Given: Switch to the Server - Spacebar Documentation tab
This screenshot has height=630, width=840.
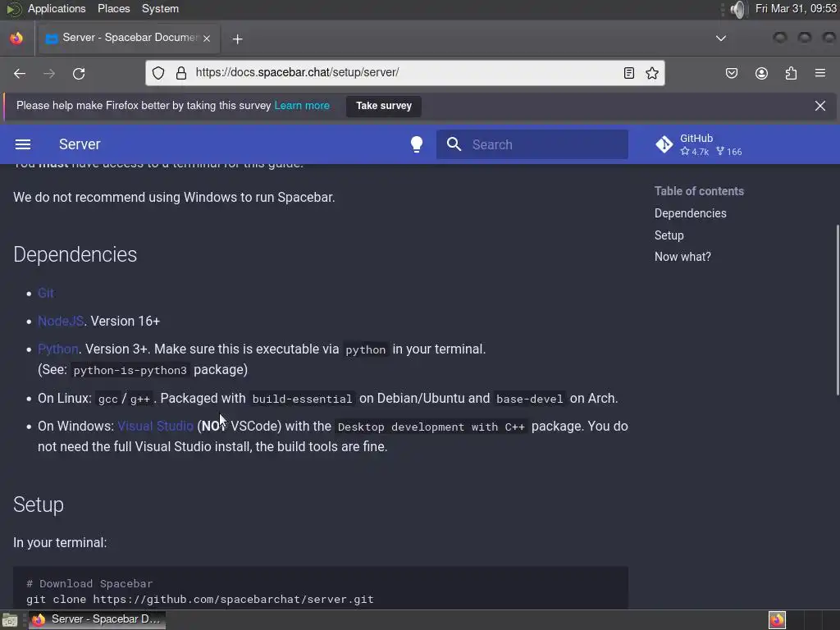Looking at the screenshot, I should 129,38.
